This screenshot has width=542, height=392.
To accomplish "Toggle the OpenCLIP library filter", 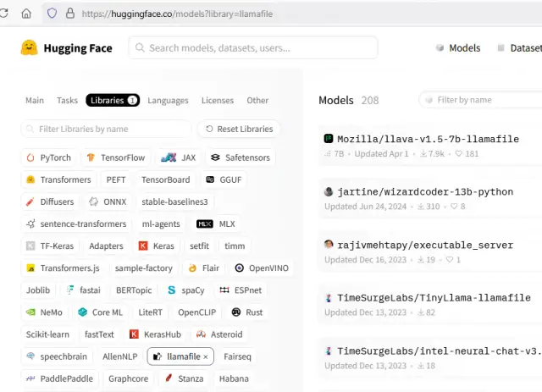I will (196, 312).
